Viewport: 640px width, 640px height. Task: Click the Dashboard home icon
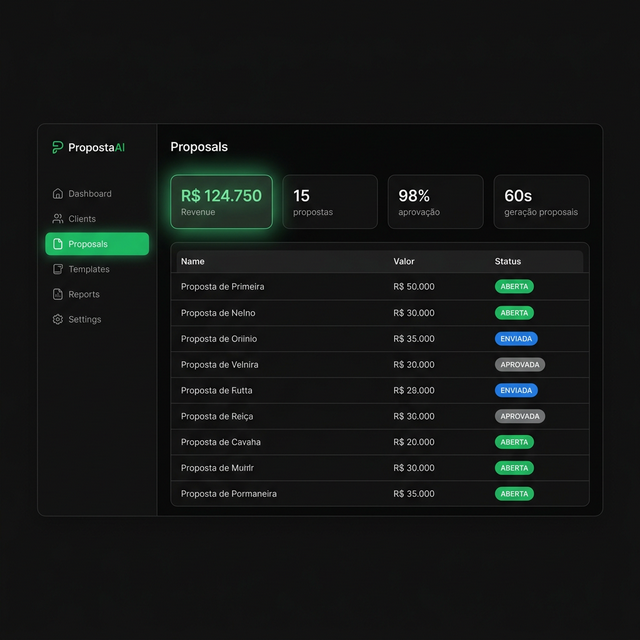click(x=58, y=194)
